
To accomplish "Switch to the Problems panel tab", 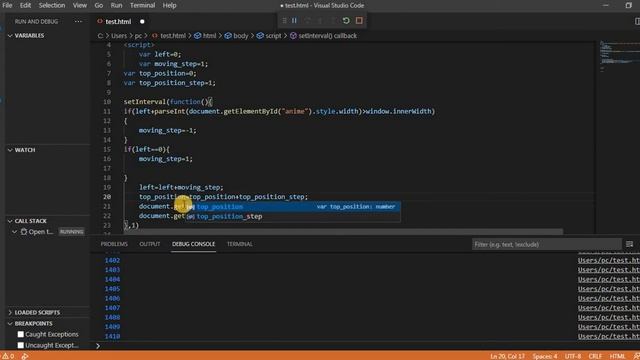I will (114, 244).
